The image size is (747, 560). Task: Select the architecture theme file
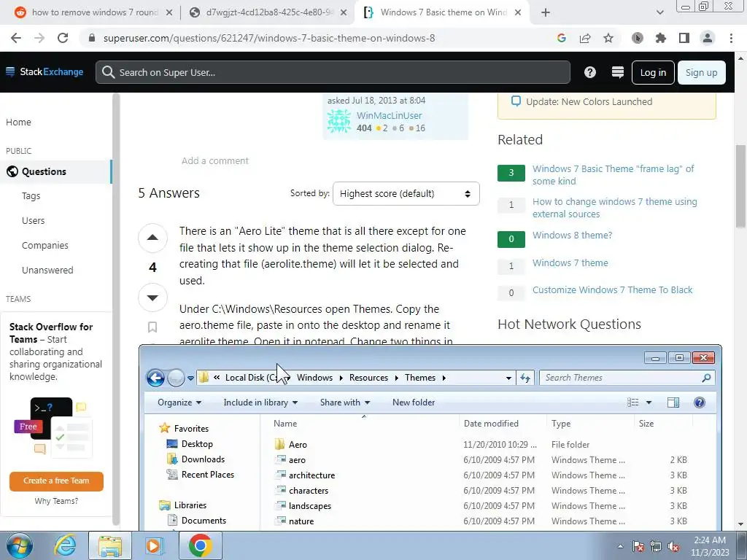(x=311, y=475)
